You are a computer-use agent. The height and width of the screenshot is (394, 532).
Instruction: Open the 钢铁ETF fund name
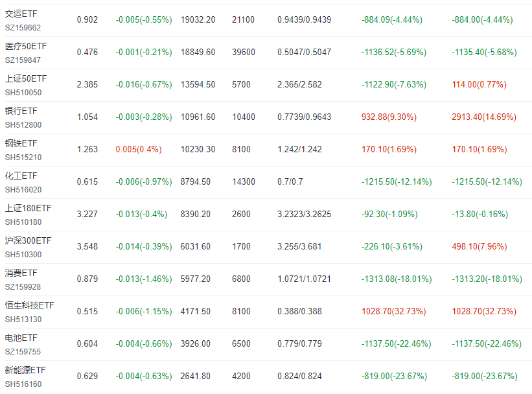(x=21, y=144)
